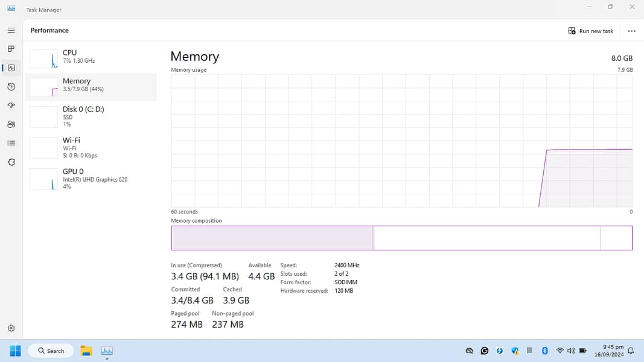Open the Services page icon
644x362 pixels.
pos(11,162)
